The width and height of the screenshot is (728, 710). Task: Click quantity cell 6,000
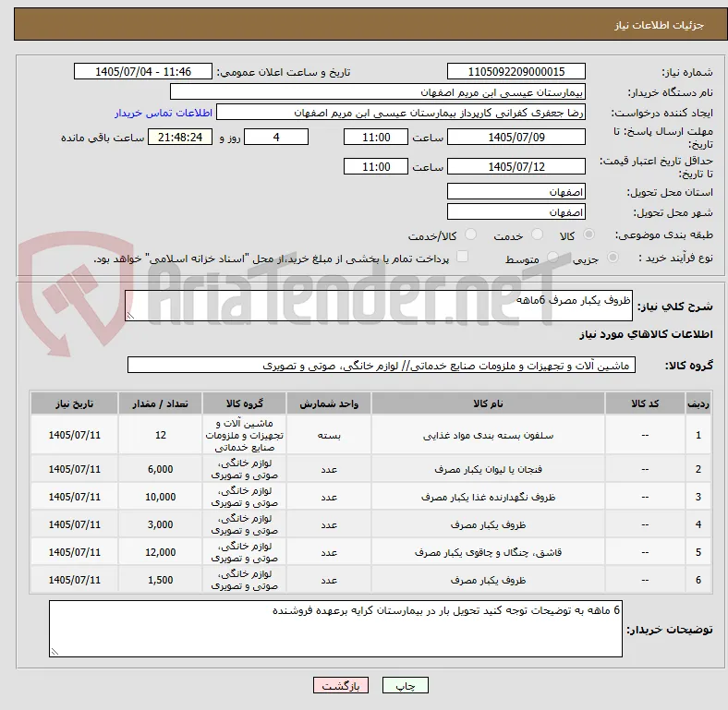160,469
